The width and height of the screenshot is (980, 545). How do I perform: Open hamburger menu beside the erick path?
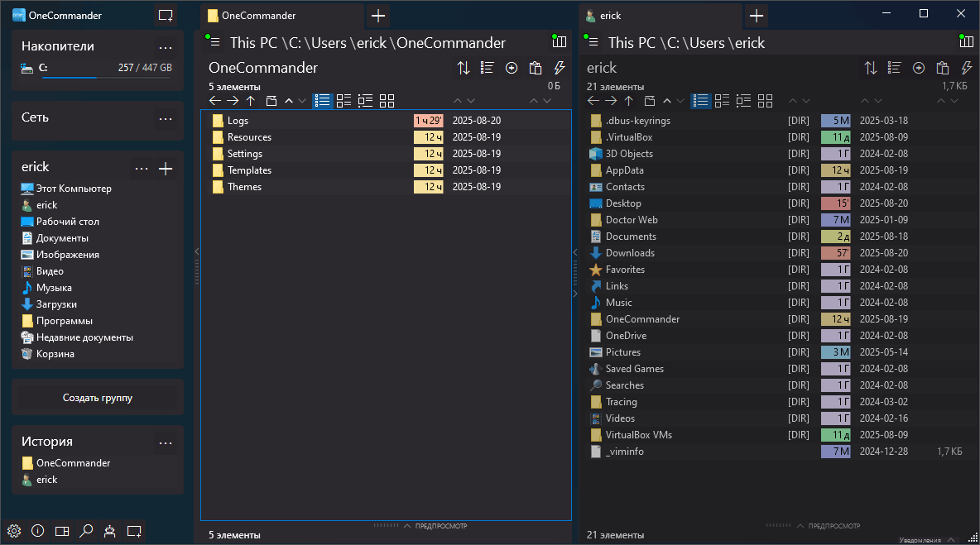tap(593, 42)
